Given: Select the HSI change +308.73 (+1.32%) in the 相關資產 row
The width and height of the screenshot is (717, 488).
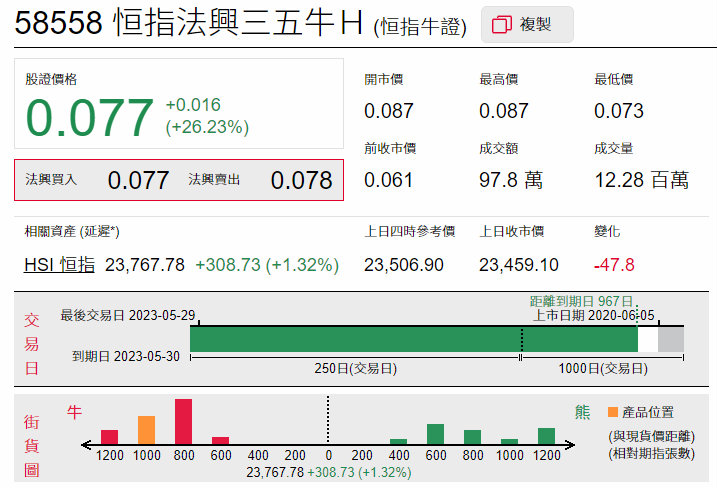Looking at the screenshot, I should coord(267,265).
